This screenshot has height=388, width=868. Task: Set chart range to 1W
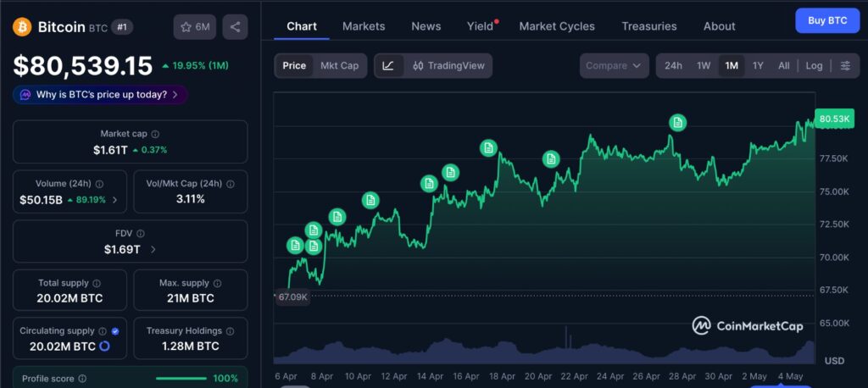[704, 65]
